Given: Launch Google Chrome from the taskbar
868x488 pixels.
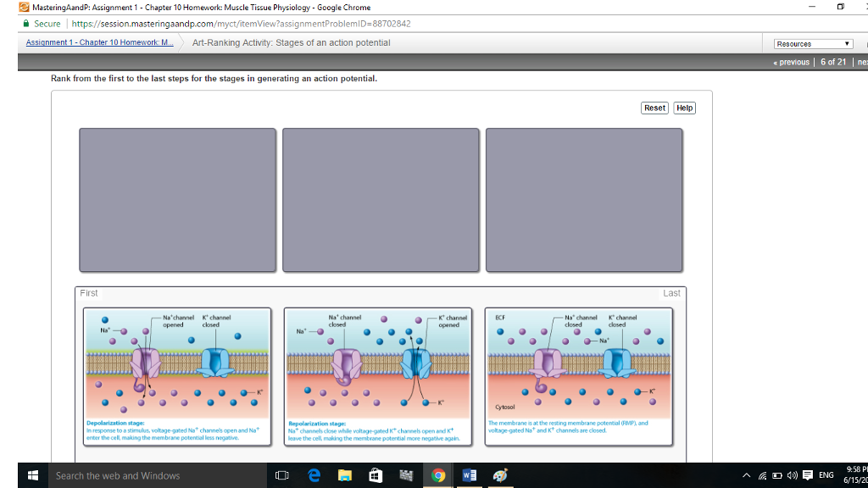Looking at the screenshot, I should [x=438, y=475].
